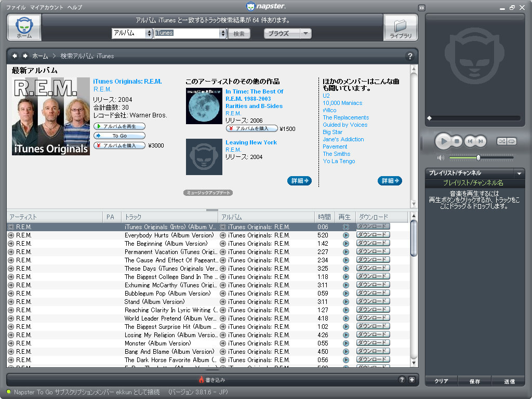Toggle repeat playback mode
The image size is (532, 399).
coord(512,141)
